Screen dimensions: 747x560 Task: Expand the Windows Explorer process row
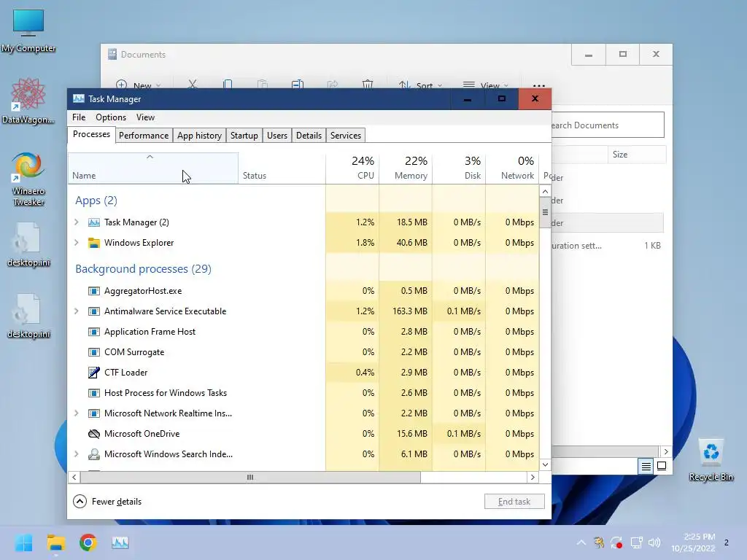[76, 243]
